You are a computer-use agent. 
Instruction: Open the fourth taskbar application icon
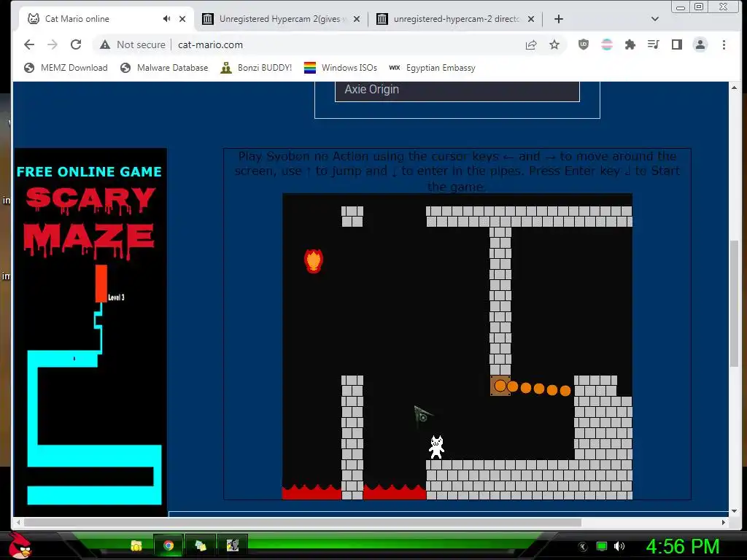pos(233,545)
